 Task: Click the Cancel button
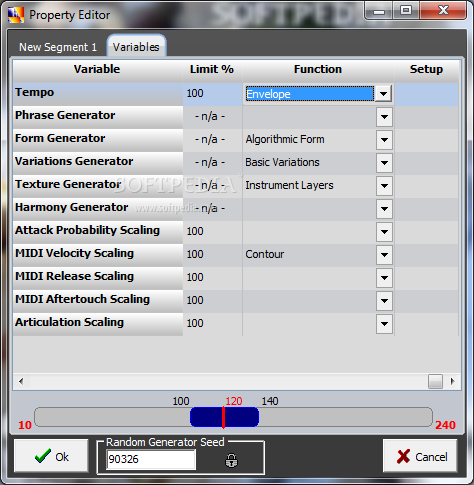(x=420, y=456)
